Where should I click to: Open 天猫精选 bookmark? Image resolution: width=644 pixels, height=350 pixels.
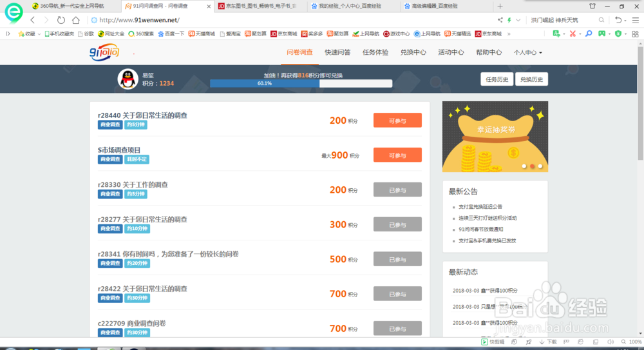[457, 34]
